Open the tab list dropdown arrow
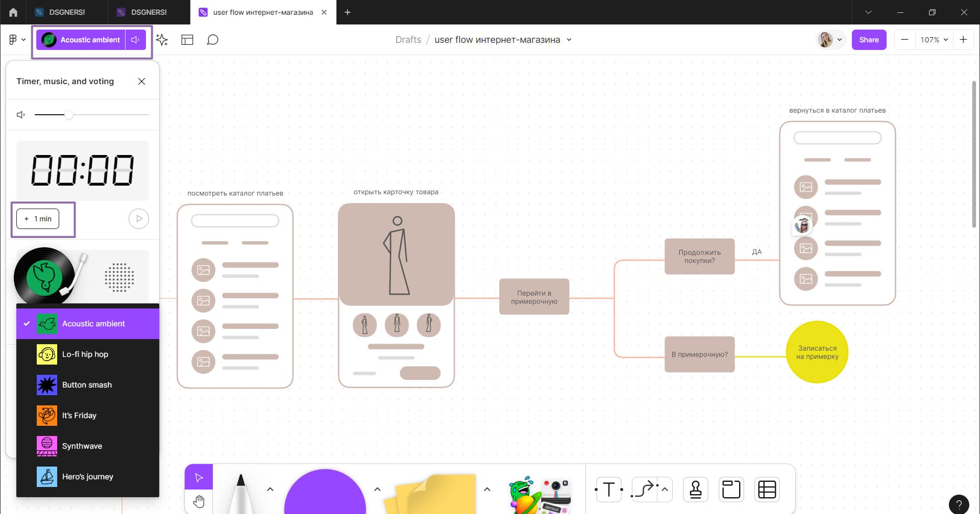 coord(868,12)
